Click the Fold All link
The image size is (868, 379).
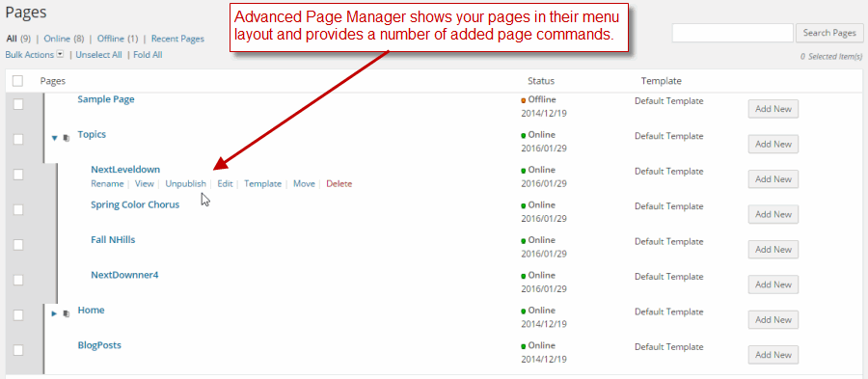coord(148,55)
